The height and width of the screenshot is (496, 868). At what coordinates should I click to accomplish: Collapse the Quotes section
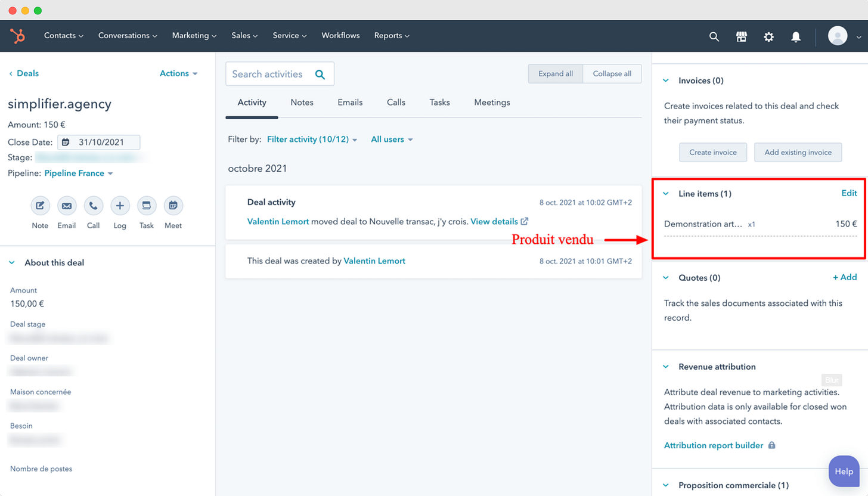666,278
